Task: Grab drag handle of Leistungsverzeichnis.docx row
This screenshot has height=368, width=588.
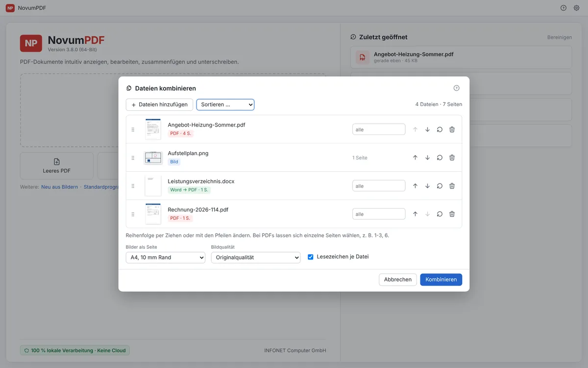Action: (x=133, y=186)
